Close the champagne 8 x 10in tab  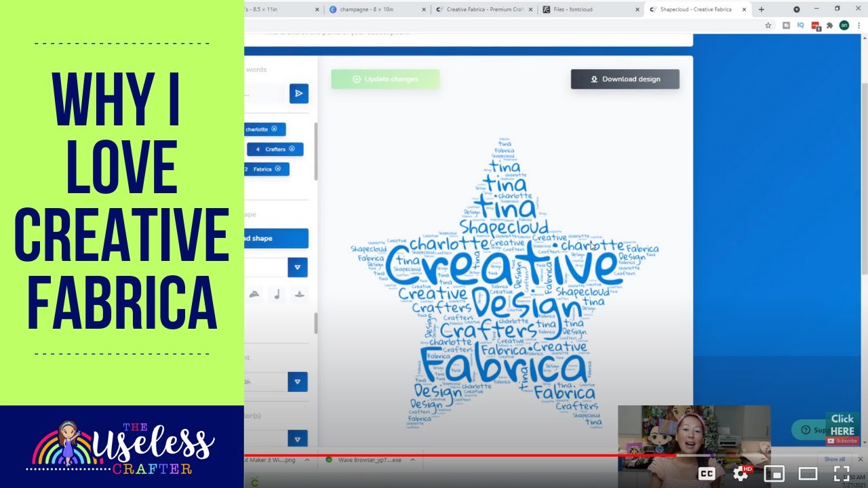click(424, 9)
